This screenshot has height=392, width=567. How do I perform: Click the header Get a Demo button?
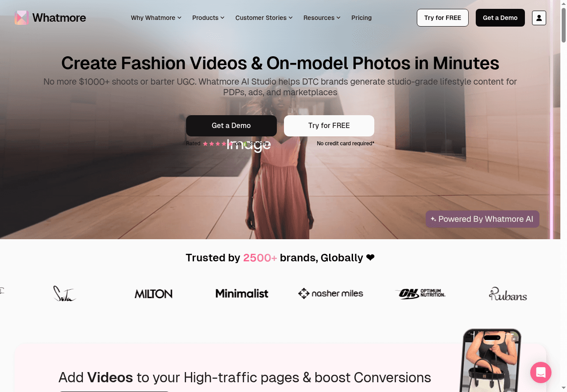[500, 18]
